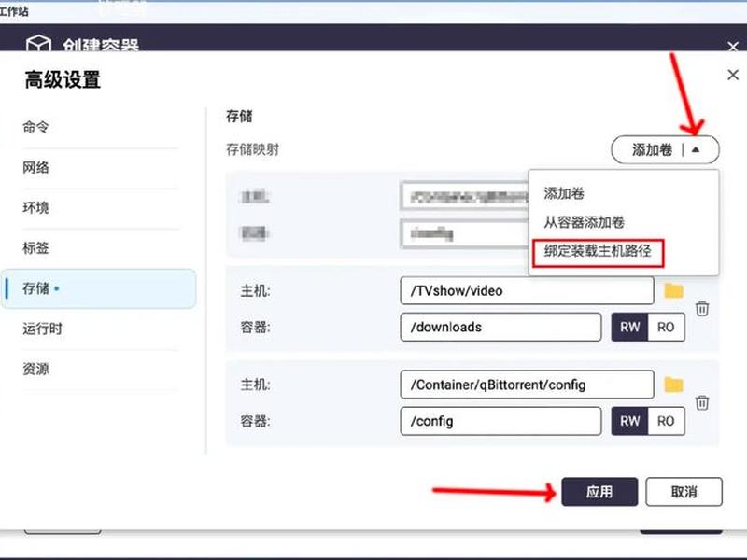This screenshot has height=560, width=747.
Task: Open the 命令 settings section
Action: (35, 127)
